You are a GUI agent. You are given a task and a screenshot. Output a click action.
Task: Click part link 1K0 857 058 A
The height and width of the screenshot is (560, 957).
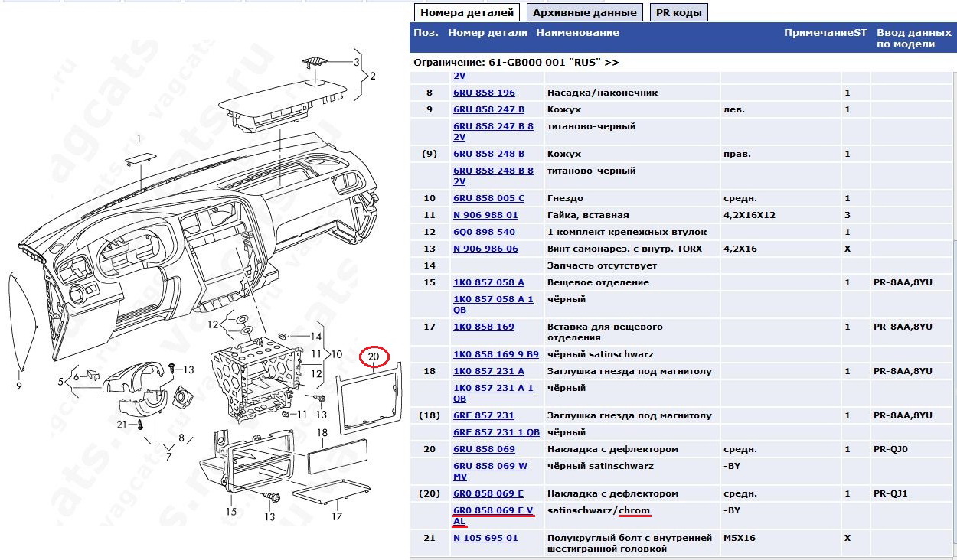tap(488, 282)
